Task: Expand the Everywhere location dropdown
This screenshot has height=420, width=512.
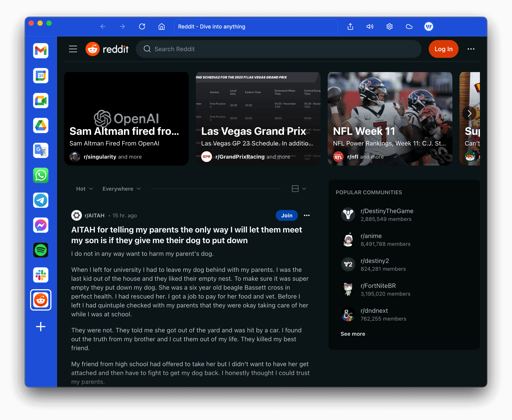Action: point(121,188)
